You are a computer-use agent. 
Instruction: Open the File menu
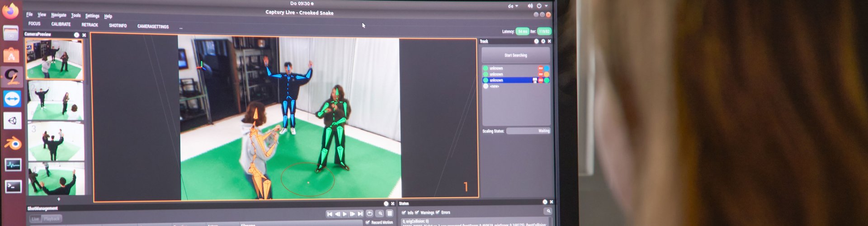click(x=29, y=14)
